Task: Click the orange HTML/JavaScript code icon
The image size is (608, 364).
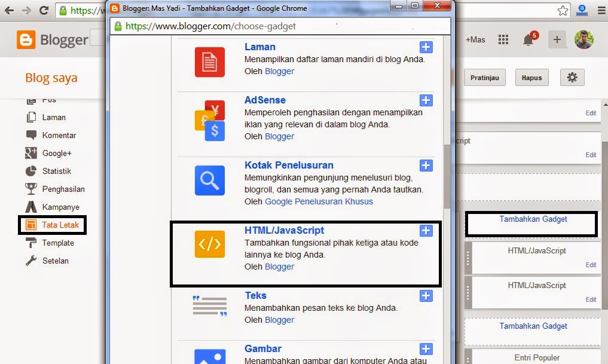Action: pyautogui.click(x=209, y=244)
